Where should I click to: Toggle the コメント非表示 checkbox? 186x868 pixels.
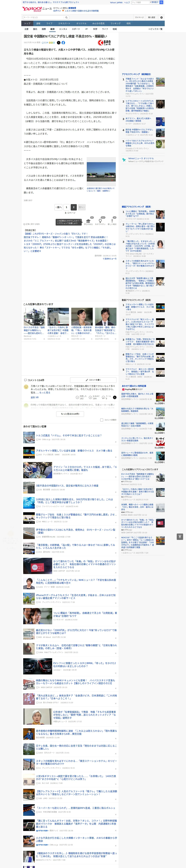(102, 420)
